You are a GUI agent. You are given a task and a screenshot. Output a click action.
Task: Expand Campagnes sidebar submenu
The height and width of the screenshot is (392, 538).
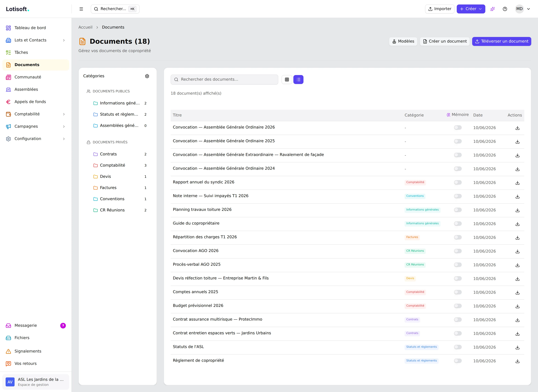coord(64,126)
